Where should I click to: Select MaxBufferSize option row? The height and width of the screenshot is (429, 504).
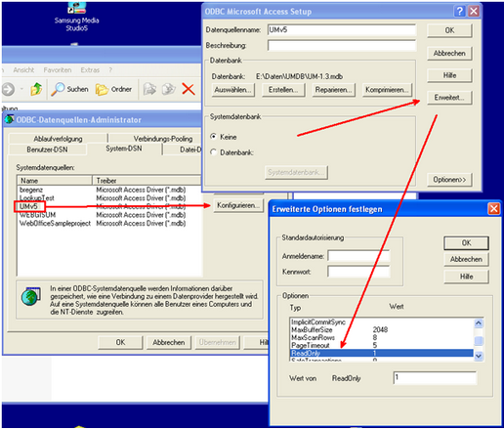(x=381, y=329)
